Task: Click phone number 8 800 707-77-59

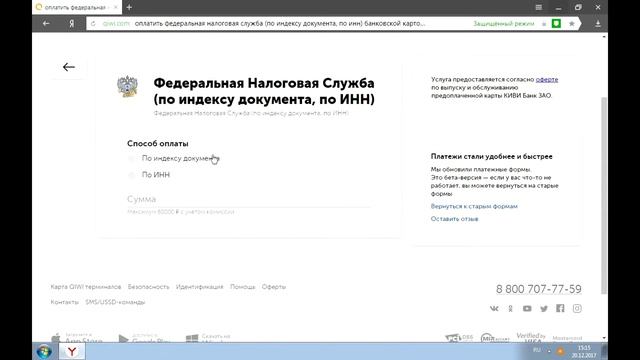Action: click(x=538, y=289)
